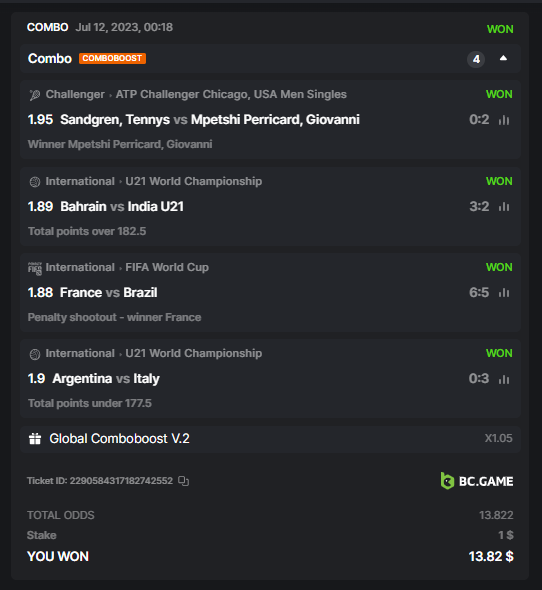Screen dimensions: 542x590
Task: Select the Global Comboboost V.2 row
Action: (x=270, y=439)
